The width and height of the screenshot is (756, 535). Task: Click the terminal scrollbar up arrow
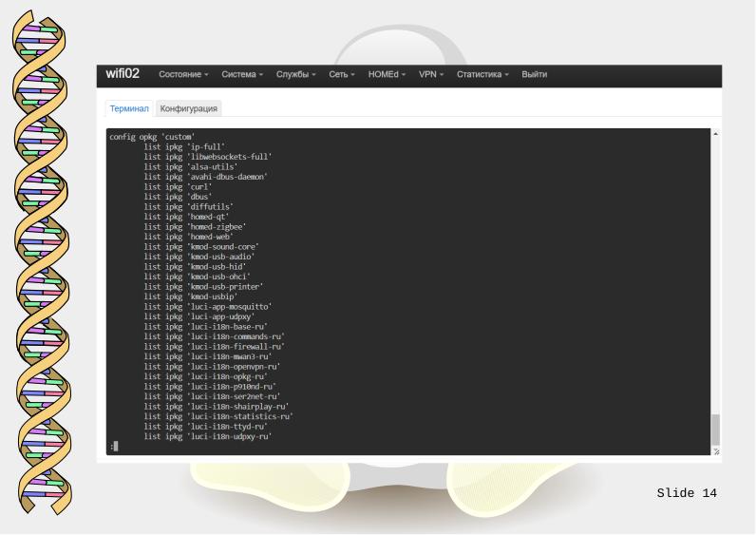coord(715,133)
